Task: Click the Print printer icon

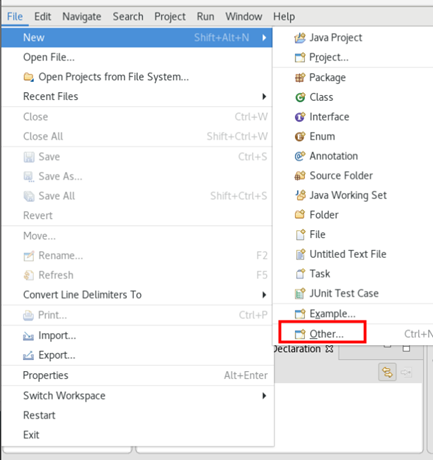Action: click(x=28, y=315)
